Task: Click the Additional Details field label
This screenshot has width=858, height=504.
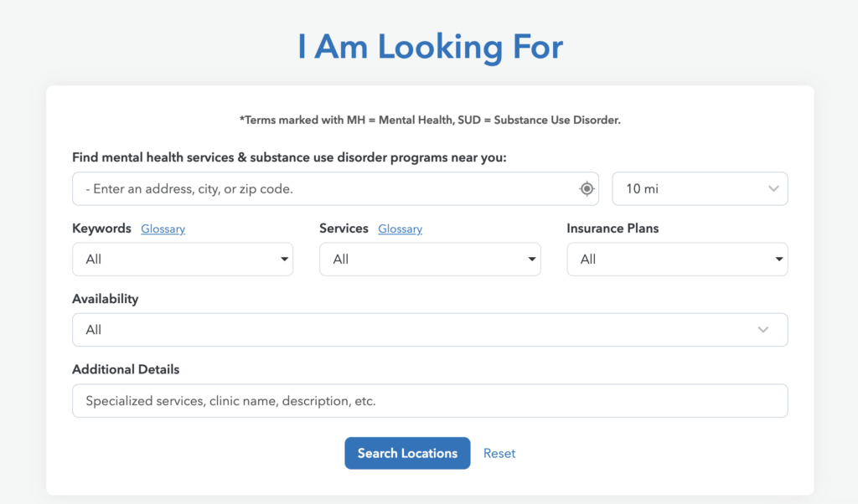Action: (126, 369)
